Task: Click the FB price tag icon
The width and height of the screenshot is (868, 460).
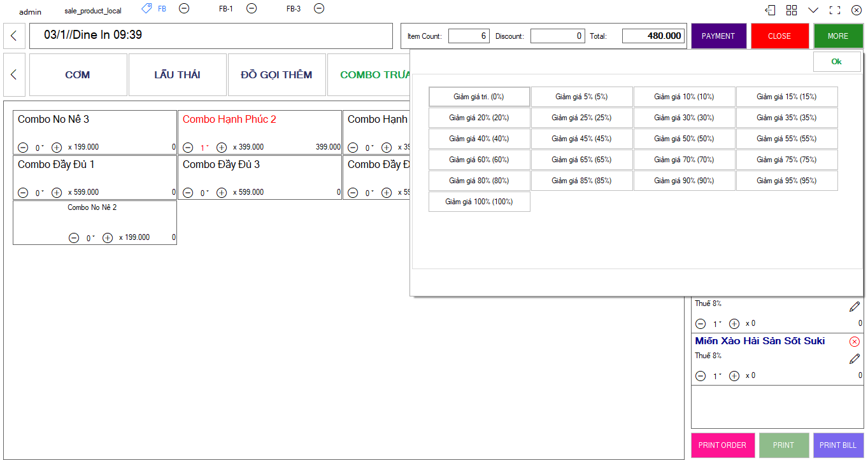Action: point(146,8)
